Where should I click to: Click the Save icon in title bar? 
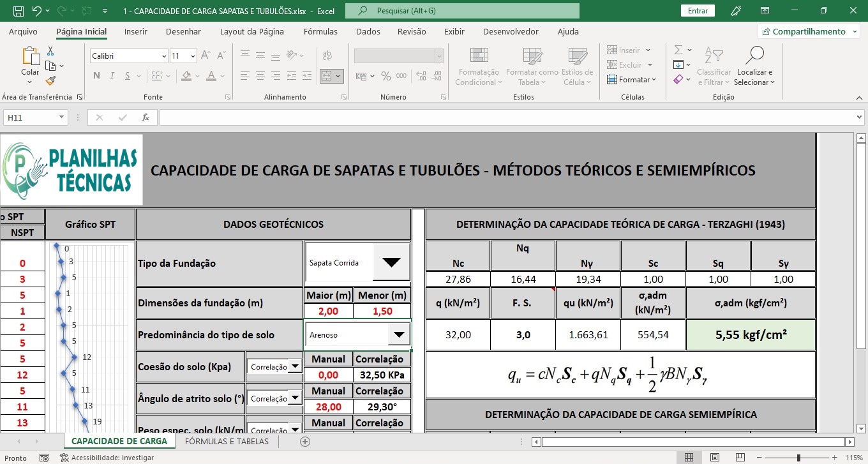(x=19, y=11)
